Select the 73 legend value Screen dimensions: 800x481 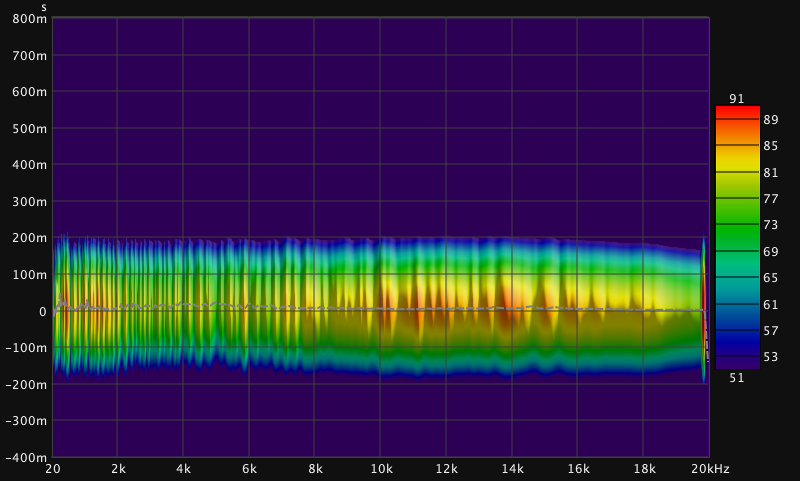pos(771,224)
